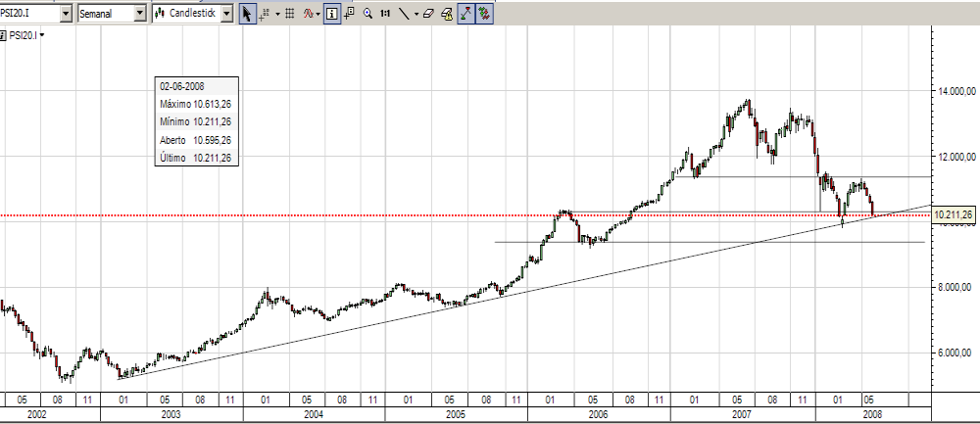Open the Semanal timeframe dropdown
This screenshot has height=424, width=980.
pyautogui.click(x=140, y=13)
